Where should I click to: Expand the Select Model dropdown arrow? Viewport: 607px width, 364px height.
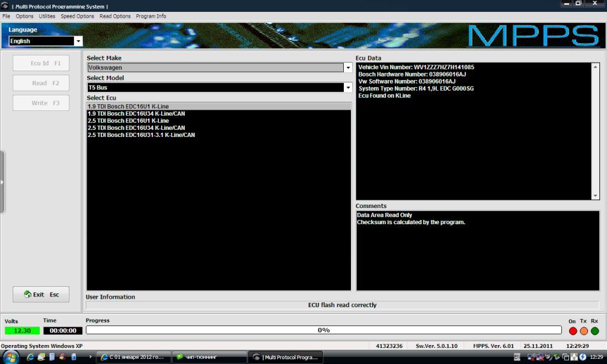[348, 88]
